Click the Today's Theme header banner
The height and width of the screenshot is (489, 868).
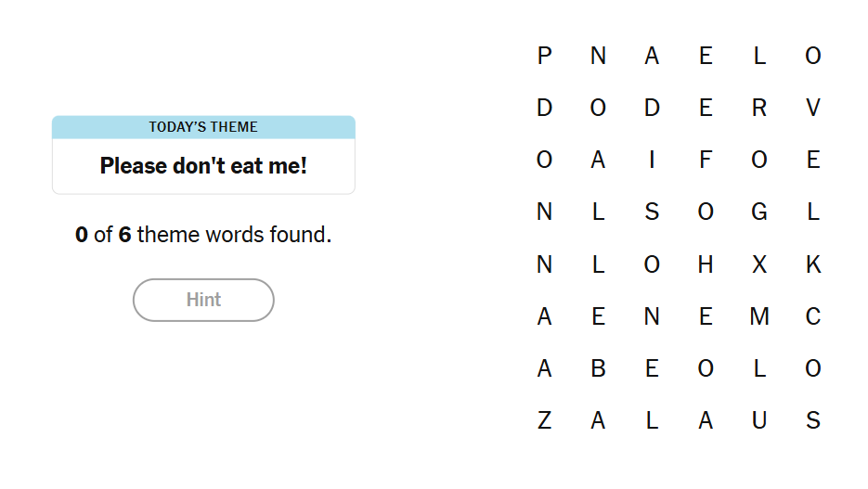[203, 127]
